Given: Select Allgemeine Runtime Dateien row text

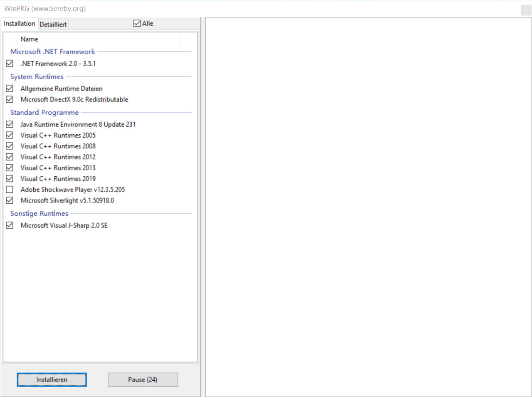Looking at the screenshot, I should [x=62, y=89].
